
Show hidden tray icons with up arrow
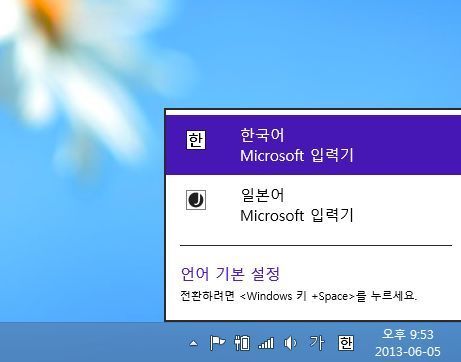click(193, 343)
